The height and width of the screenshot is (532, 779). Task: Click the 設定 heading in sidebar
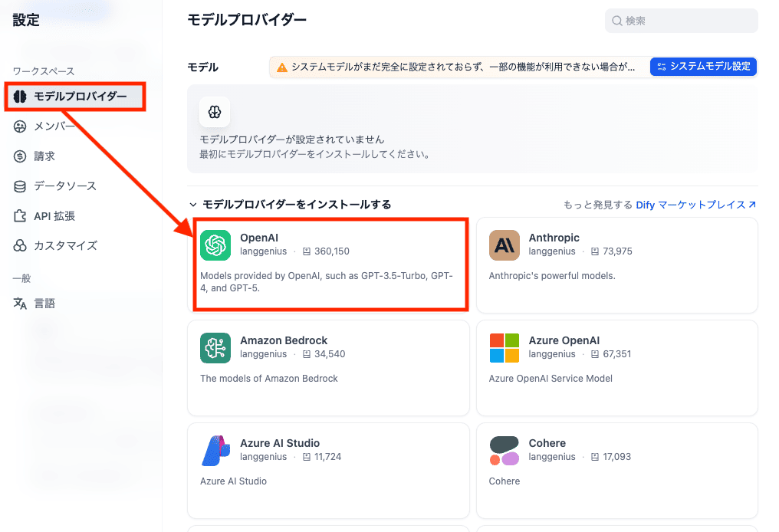[x=26, y=20]
